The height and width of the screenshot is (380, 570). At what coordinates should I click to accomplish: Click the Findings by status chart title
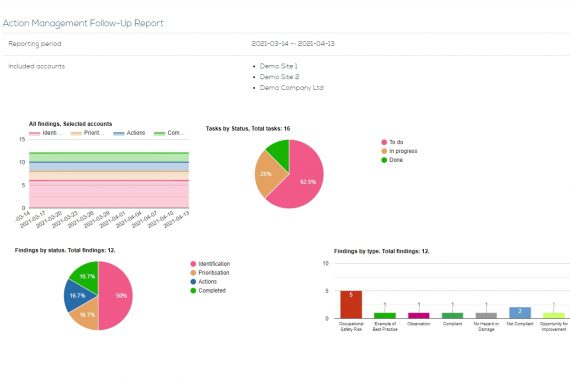click(x=65, y=251)
